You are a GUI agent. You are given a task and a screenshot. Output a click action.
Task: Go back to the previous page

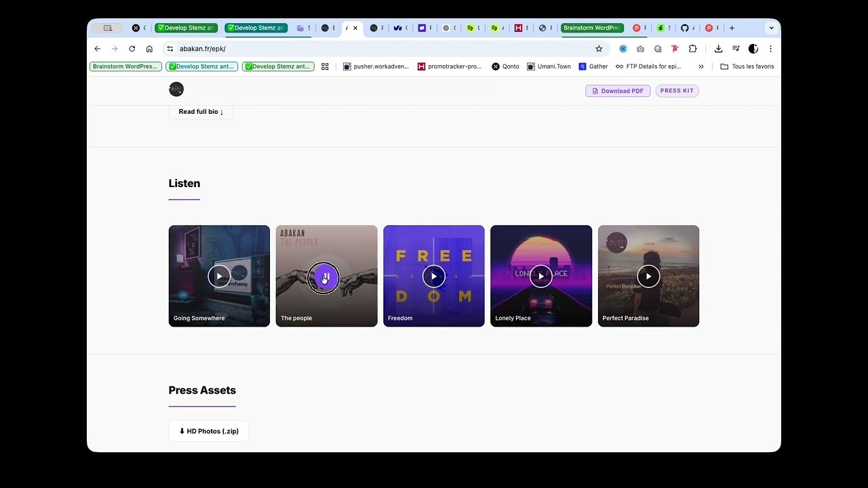coord(97,49)
